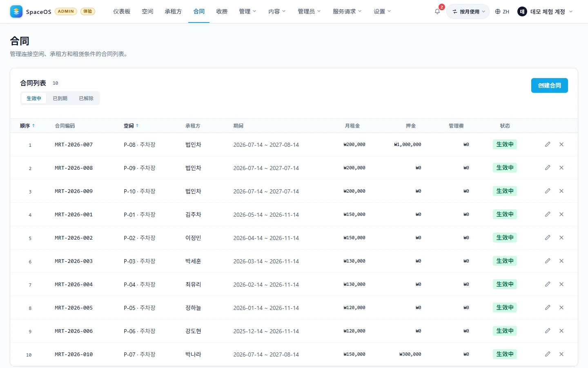Delete contract MRT-2026-010 X icon
Image resolution: width=588 pixels, height=368 pixels.
(561, 354)
